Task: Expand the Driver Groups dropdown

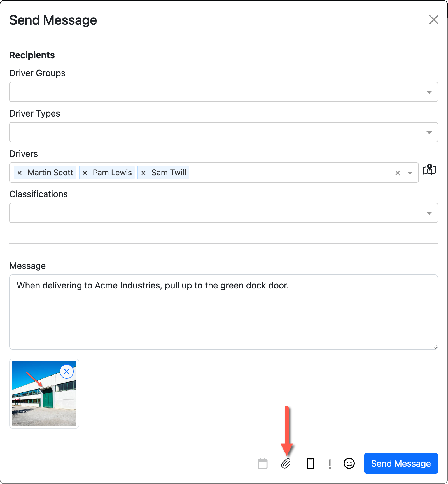Action: click(429, 92)
